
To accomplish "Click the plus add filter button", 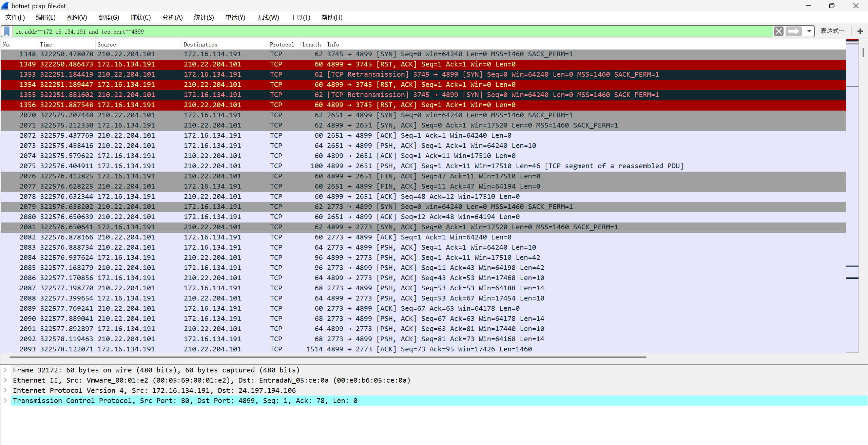I will click(x=860, y=31).
